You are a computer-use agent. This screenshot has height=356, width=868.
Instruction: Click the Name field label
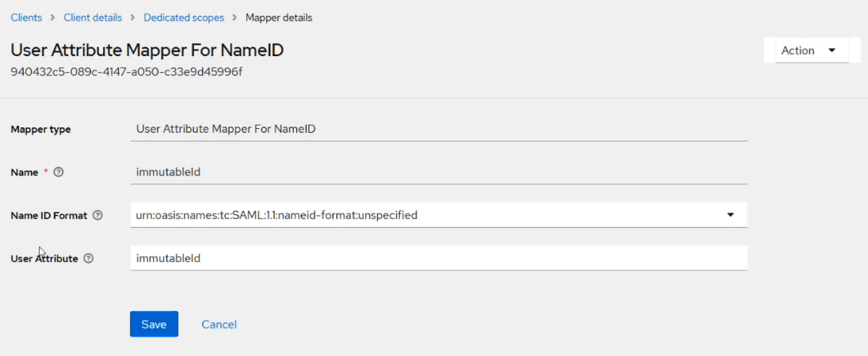tap(25, 172)
